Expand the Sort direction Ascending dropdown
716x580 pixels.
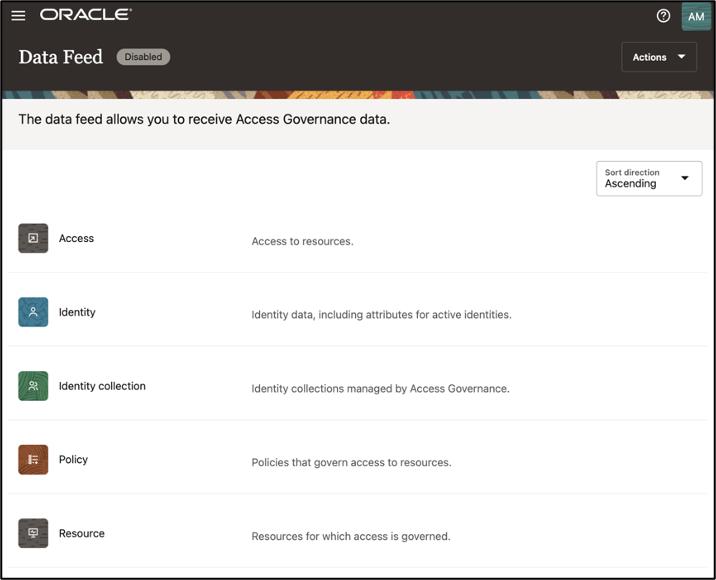(x=649, y=179)
